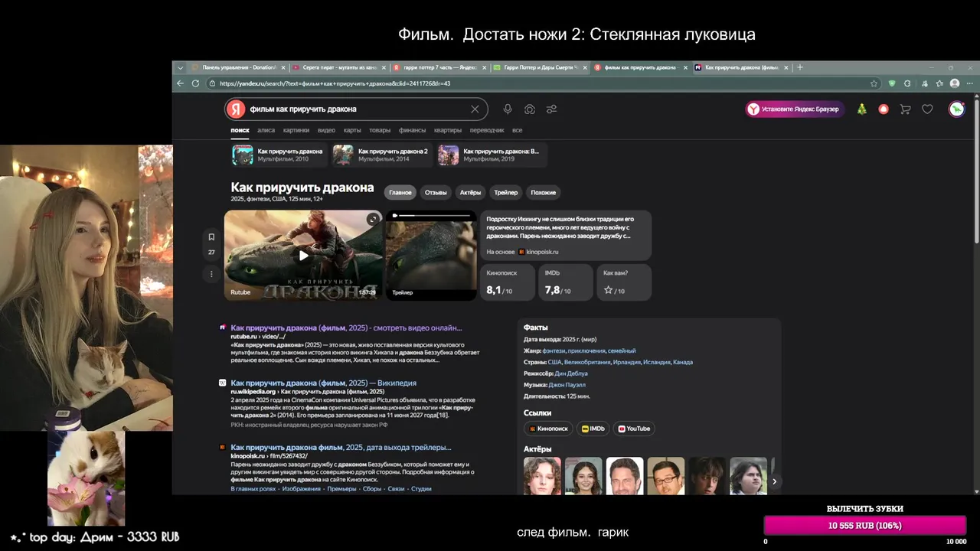The image size is (980, 551).
Task: Save movie with bookmark icon
Action: 211,237
